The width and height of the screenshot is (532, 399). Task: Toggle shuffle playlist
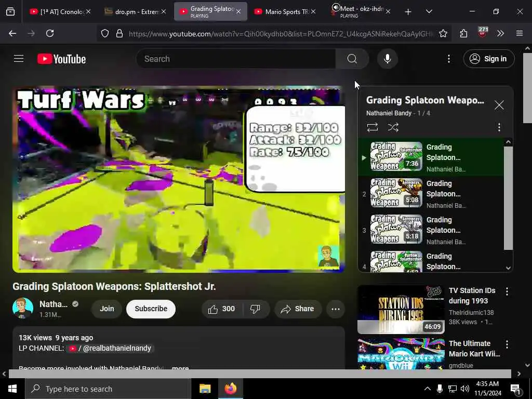click(393, 127)
